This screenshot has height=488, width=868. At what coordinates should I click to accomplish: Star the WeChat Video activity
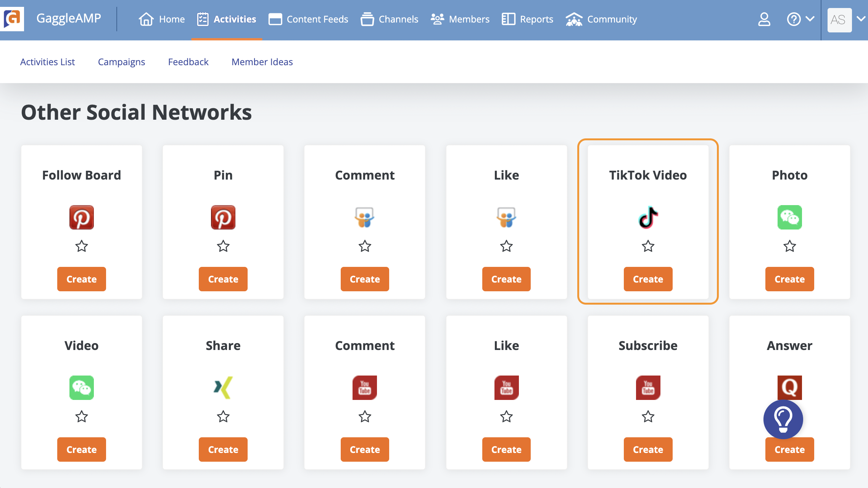82,417
